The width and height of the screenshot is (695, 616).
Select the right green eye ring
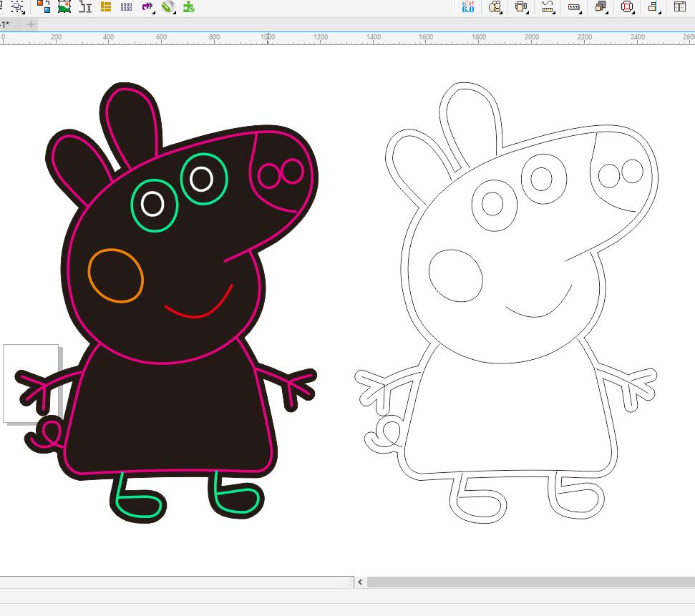tap(204, 179)
